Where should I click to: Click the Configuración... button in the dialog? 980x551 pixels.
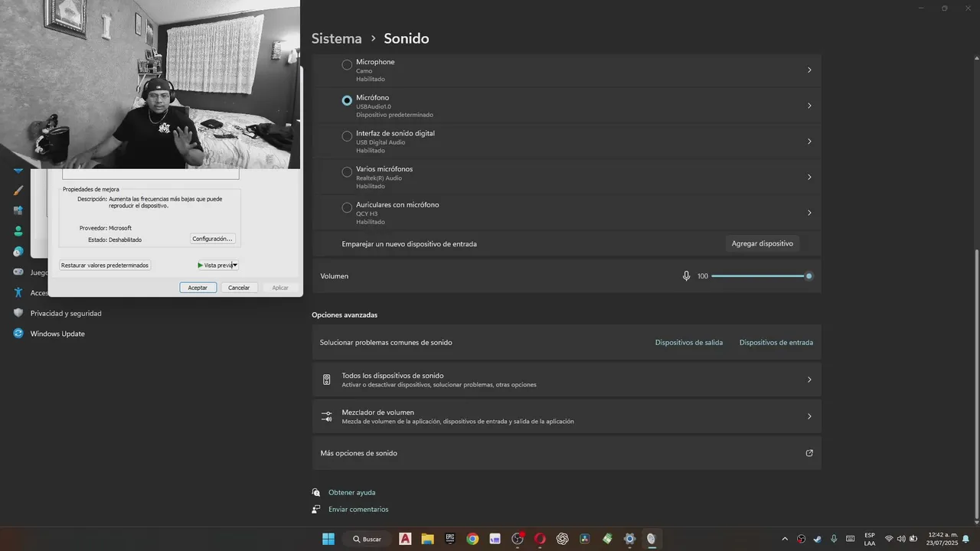coord(212,239)
